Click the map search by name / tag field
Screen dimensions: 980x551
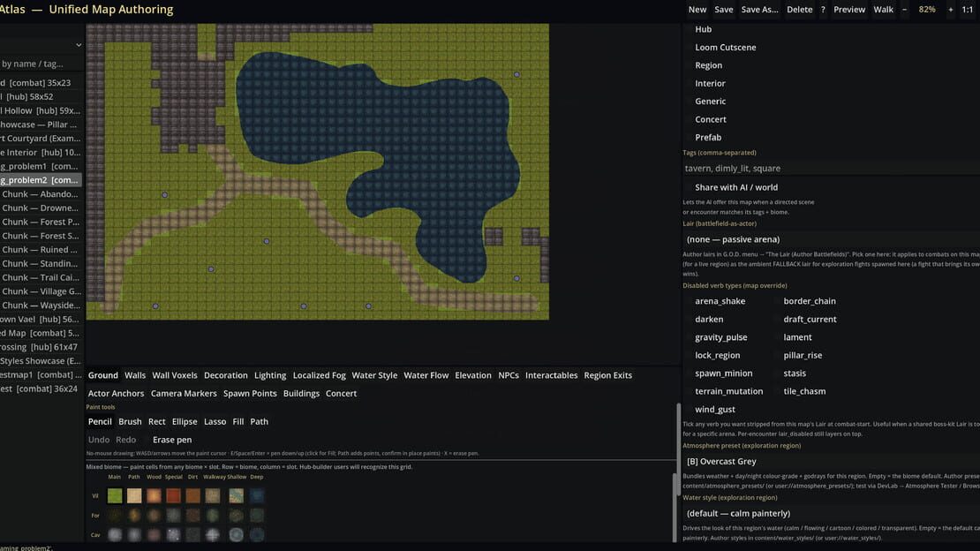(41, 64)
